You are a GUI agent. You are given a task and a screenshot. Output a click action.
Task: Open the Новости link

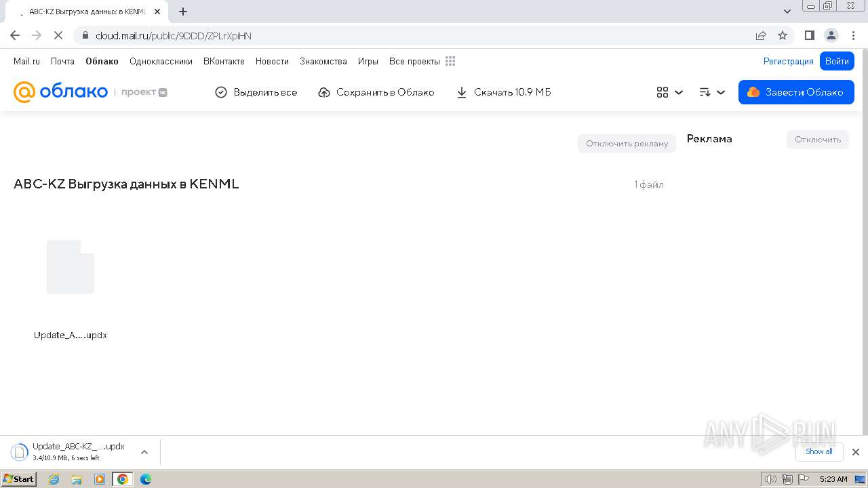[272, 61]
